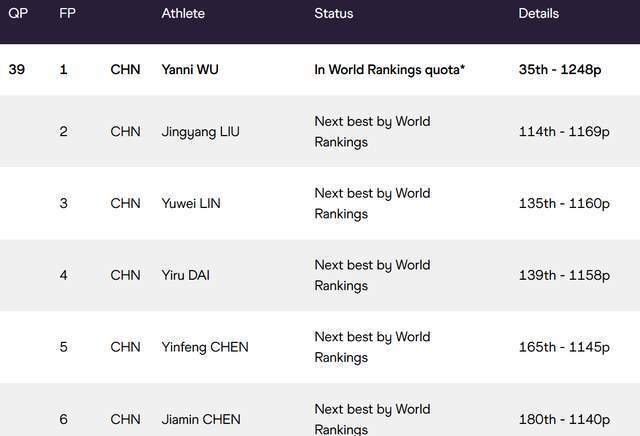
Task: Click the Status column header
Action: (333, 14)
